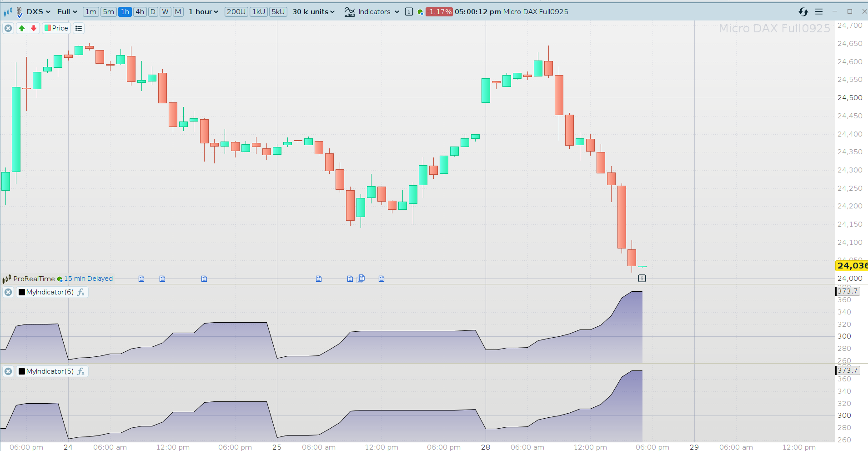Open the 1 hour timeframe dropdown

click(204, 12)
